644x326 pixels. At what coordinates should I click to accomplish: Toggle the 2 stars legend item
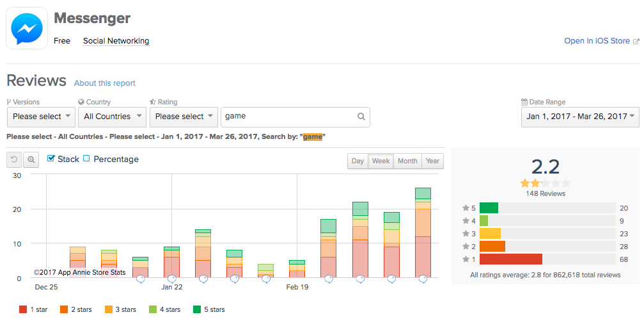point(76,309)
